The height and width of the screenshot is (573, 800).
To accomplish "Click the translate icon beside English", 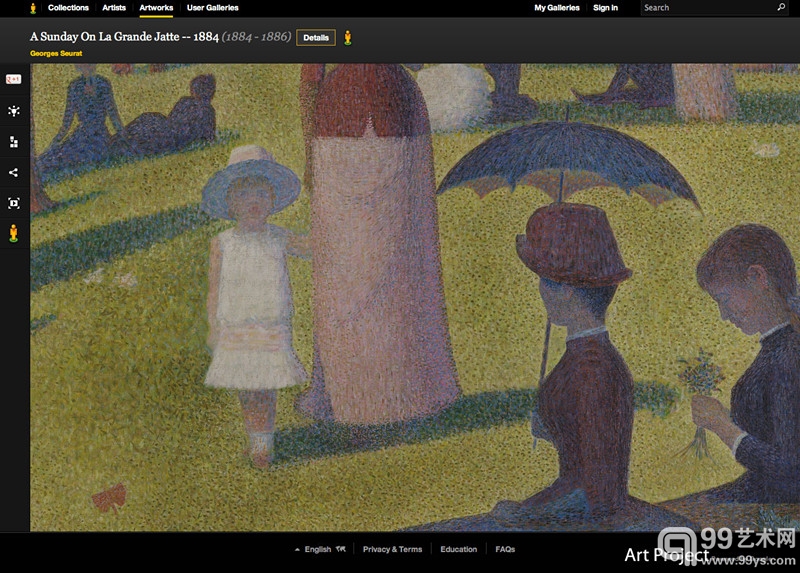I will click(x=341, y=549).
